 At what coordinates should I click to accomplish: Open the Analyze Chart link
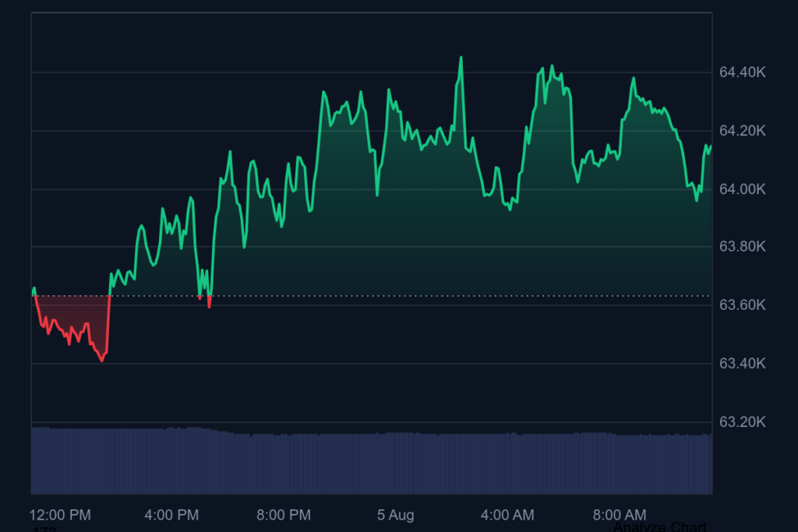point(659,527)
